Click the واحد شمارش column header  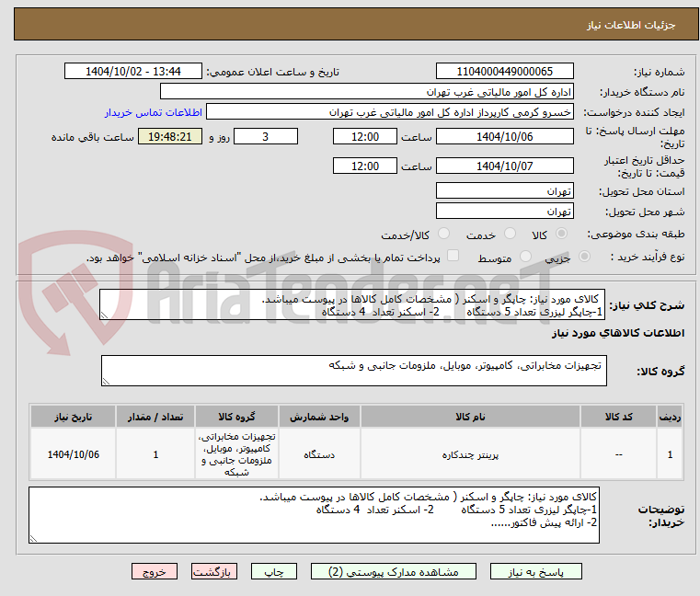tap(319, 417)
